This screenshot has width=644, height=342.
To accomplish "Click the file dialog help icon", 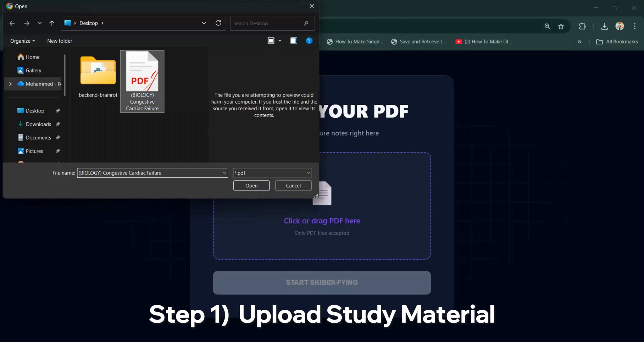I will pyautogui.click(x=309, y=41).
